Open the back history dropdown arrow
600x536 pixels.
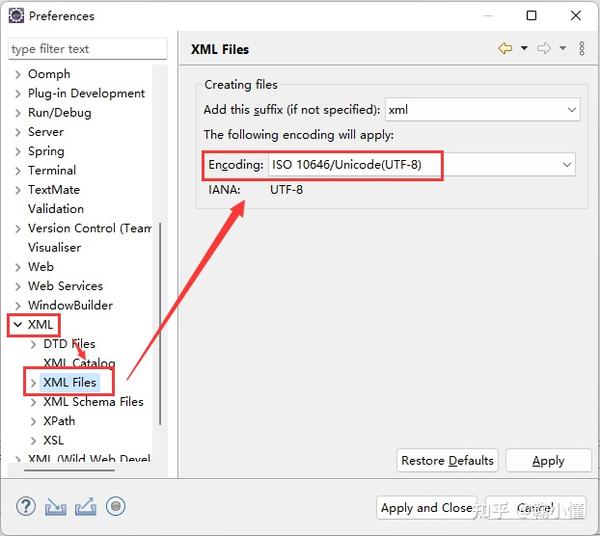point(524,48)
